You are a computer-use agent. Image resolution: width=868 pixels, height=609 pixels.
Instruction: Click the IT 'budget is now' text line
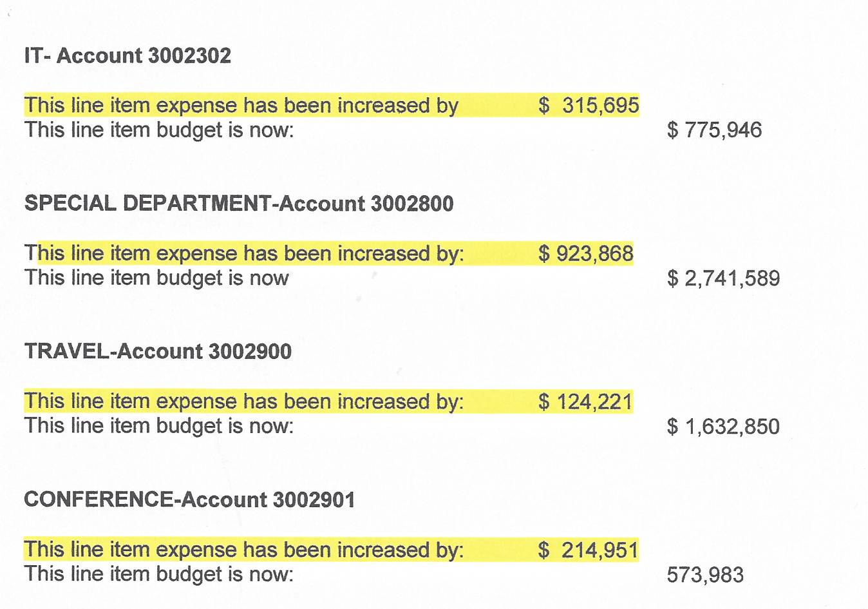pyautogui.click(x=159, y=130)
